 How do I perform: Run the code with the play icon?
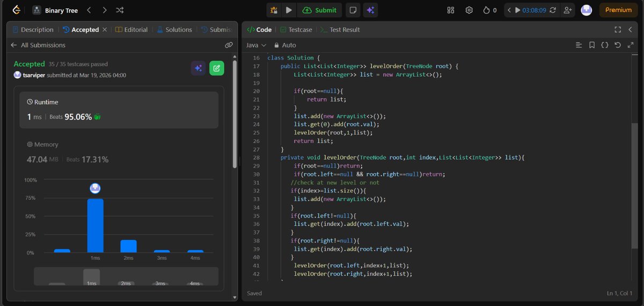point(289,10)
